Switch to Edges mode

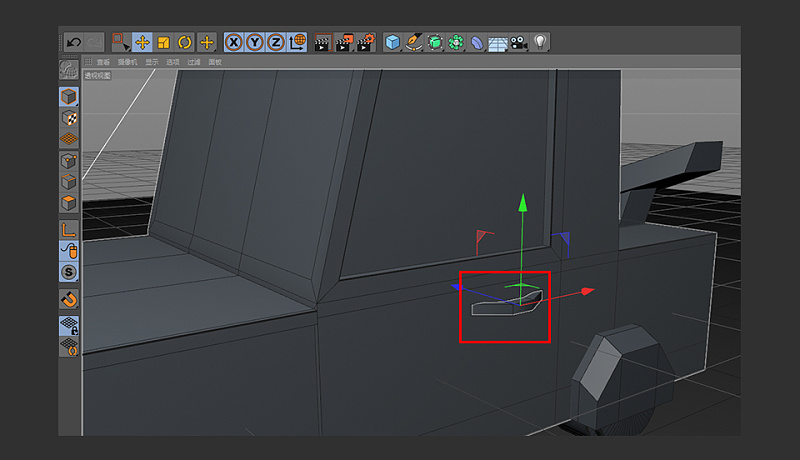pyautogui.click(x=69, y=182)
